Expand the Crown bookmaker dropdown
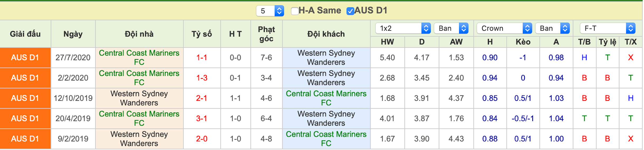 [x=504, y=28]
